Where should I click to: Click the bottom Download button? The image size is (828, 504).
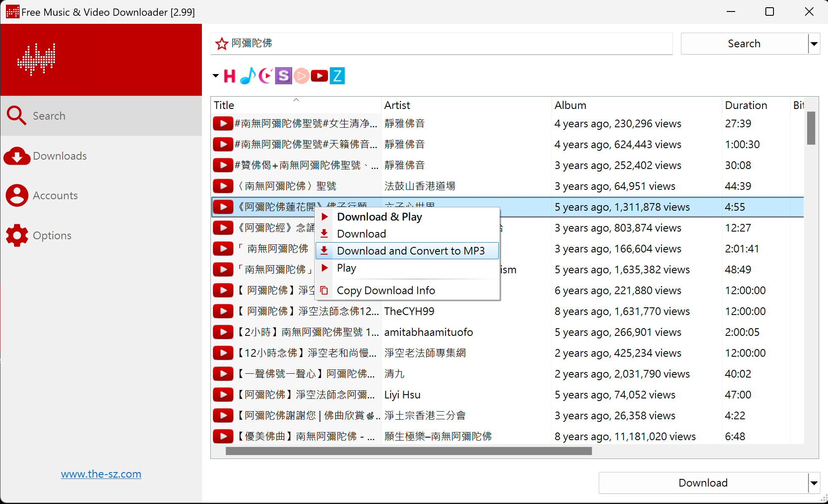tap(703, 483)
